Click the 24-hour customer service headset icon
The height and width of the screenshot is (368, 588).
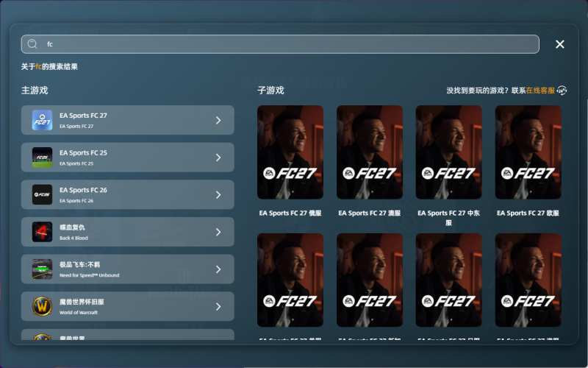point(562,91)
